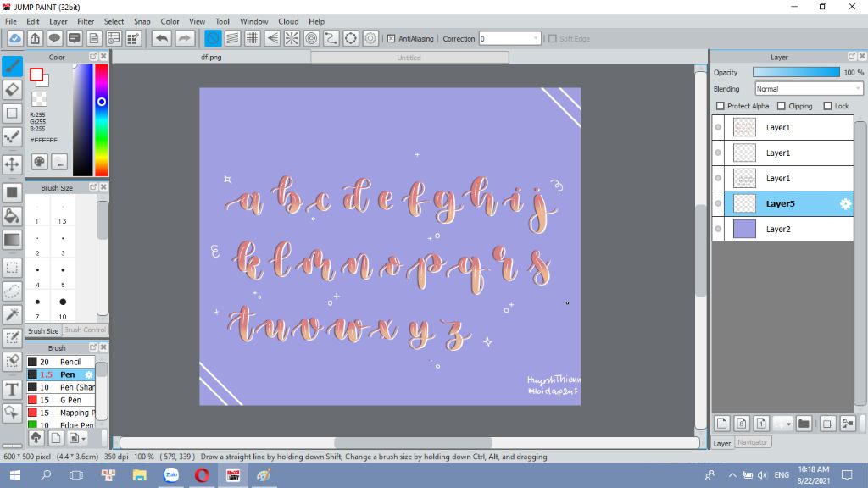Select the Move tool
The image size is (868, 488).
(x=12, y=164)
